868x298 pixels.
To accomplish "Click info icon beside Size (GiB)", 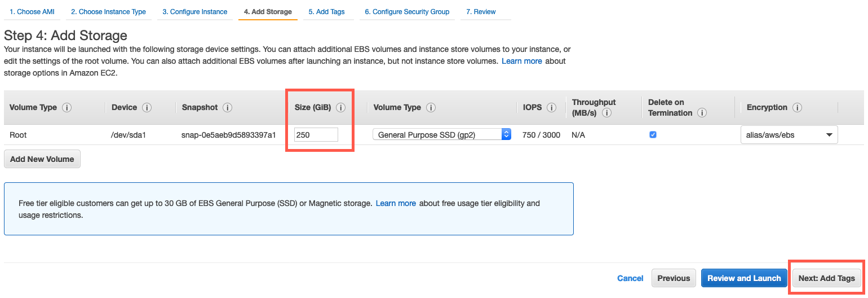I will tap(341, 108).
